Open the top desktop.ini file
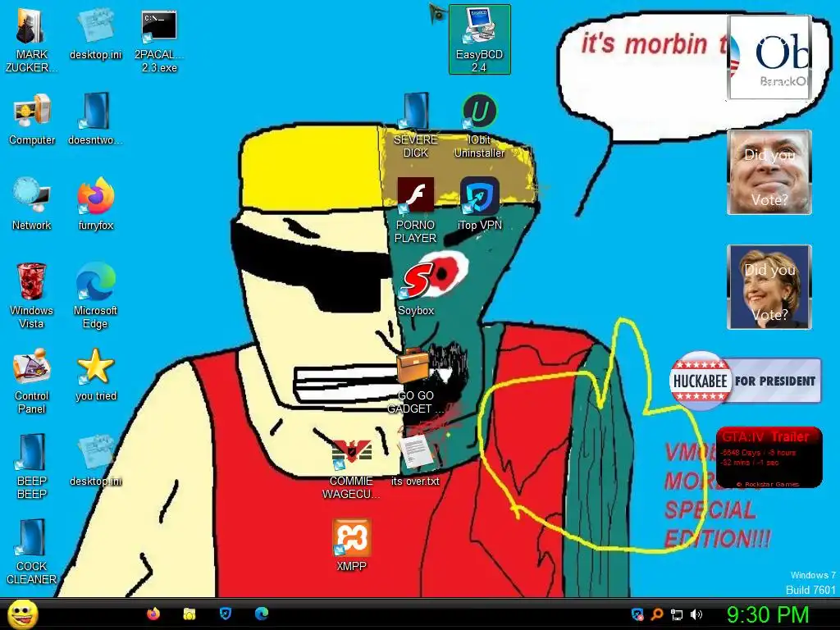The image size is (840, 630). tap(95, 33)
